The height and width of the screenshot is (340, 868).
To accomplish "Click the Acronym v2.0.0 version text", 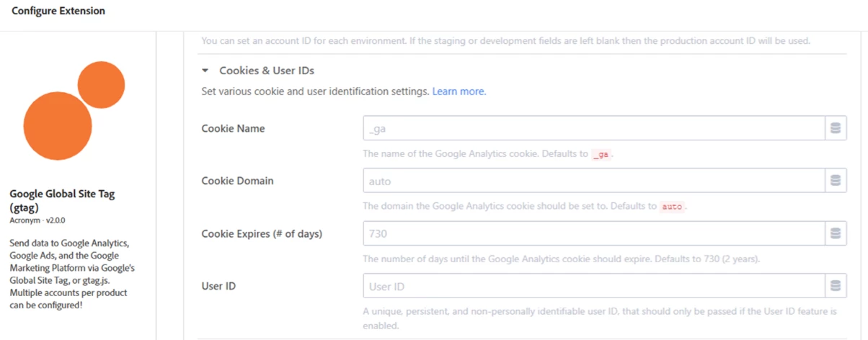I will (x=37, y=220).
